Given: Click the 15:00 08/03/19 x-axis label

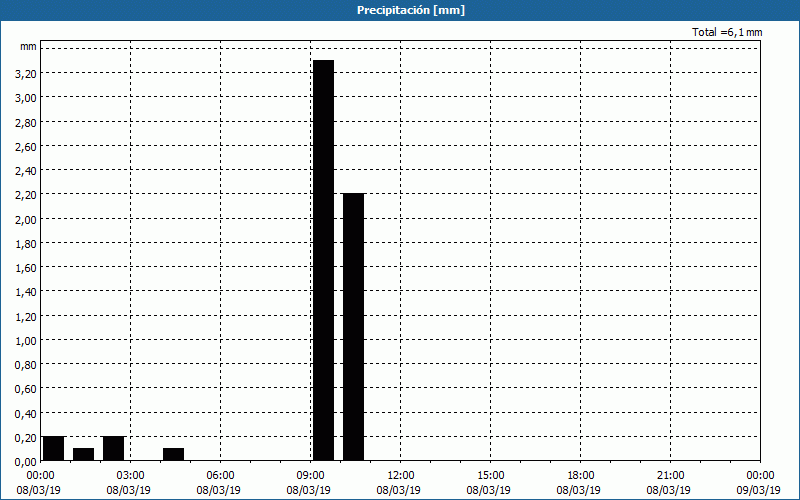Looking at the screenshot, I should point(489,483).
